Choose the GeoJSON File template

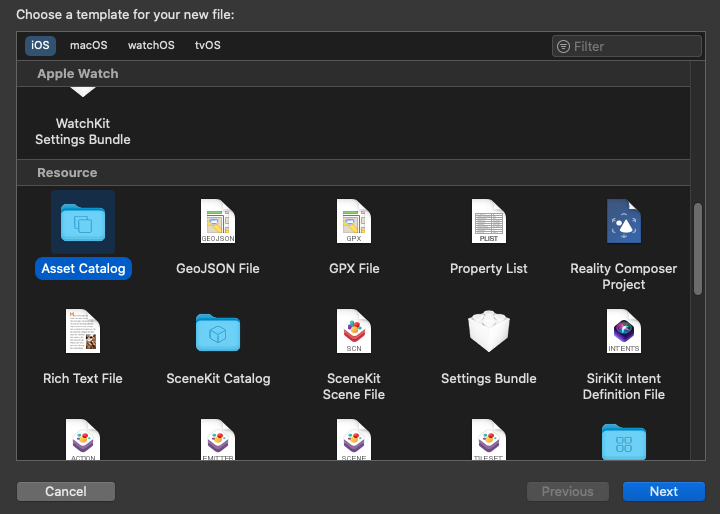pyautogui.click(x=218, y=237)
